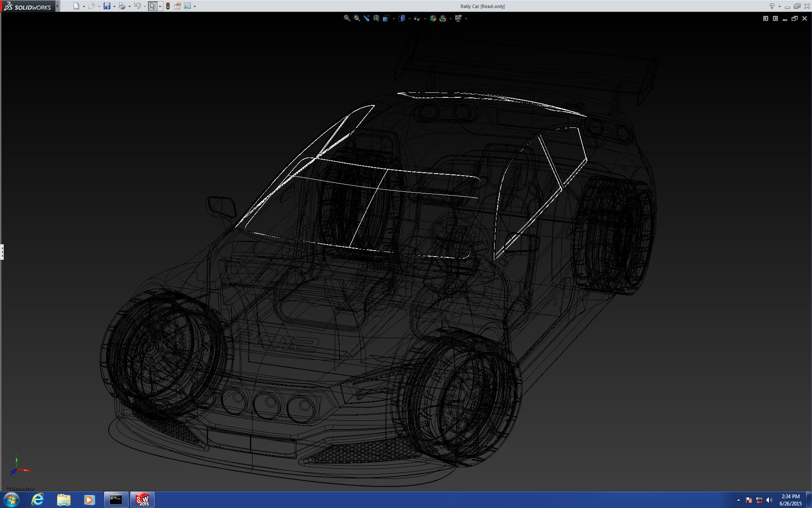Toggle the Select arrow tool
This screenshot has width=812, height=508.
click(x=152, y=6)
